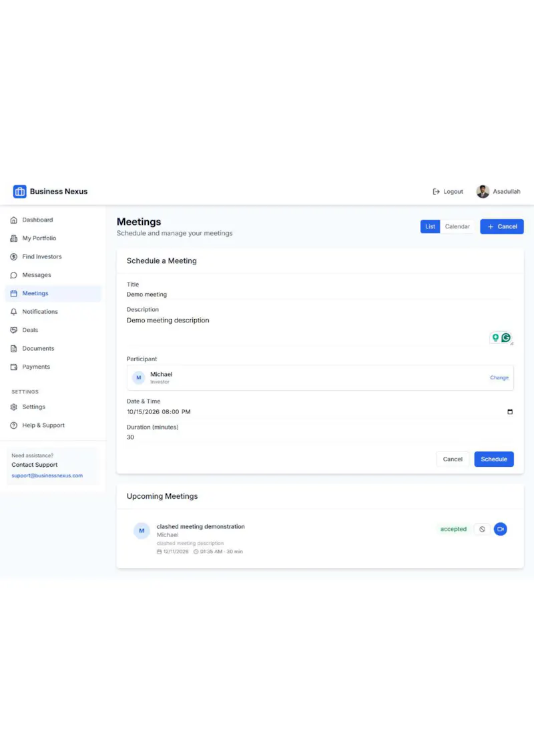Click the Settings sidebar label

[x=34, y=407]
